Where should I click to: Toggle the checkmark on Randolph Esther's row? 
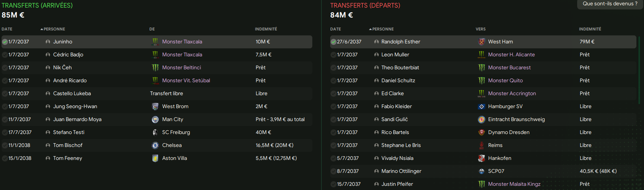coord(333,42)
